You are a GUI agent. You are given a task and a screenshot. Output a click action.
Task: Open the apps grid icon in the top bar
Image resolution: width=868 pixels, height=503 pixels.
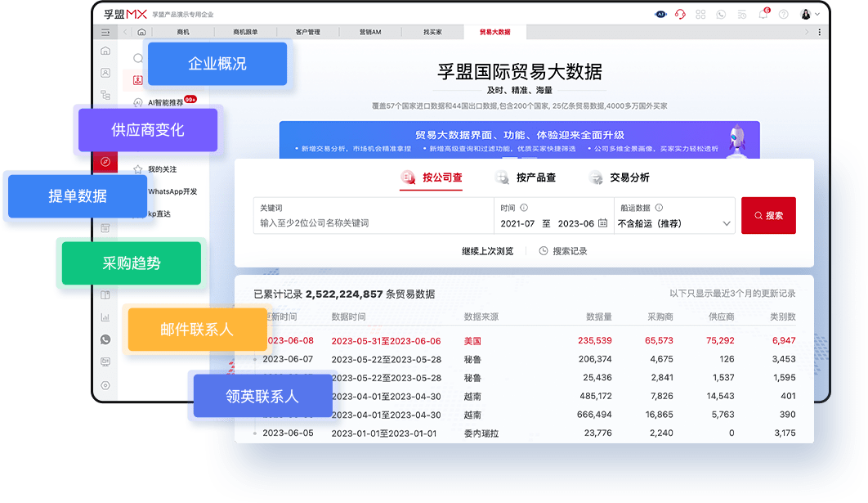700,14
